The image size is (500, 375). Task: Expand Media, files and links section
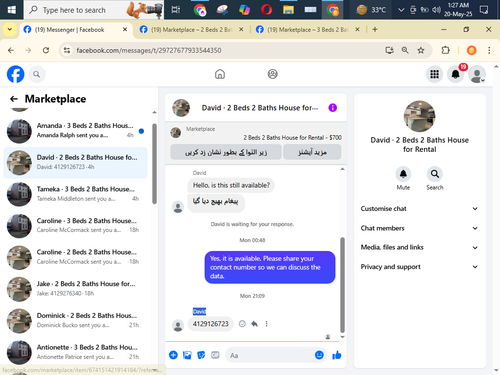pos(419,247)
